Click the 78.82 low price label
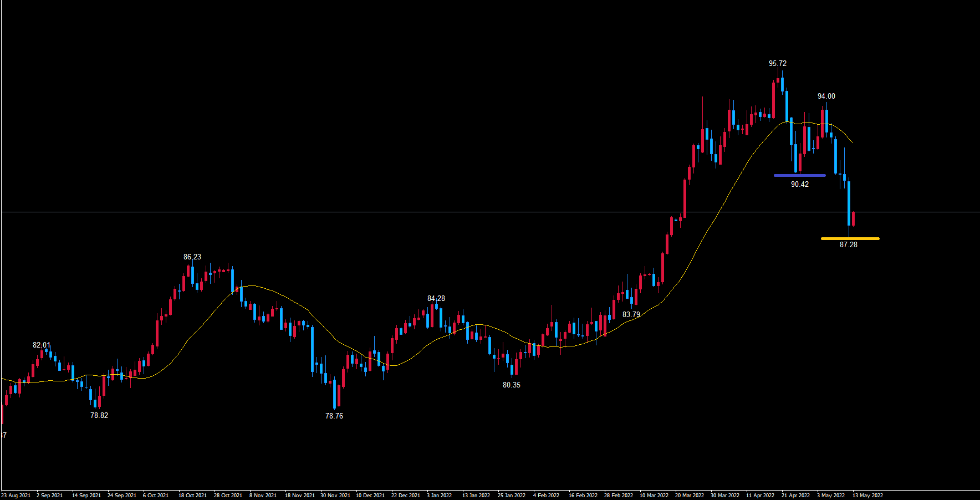 coord(99,415)
